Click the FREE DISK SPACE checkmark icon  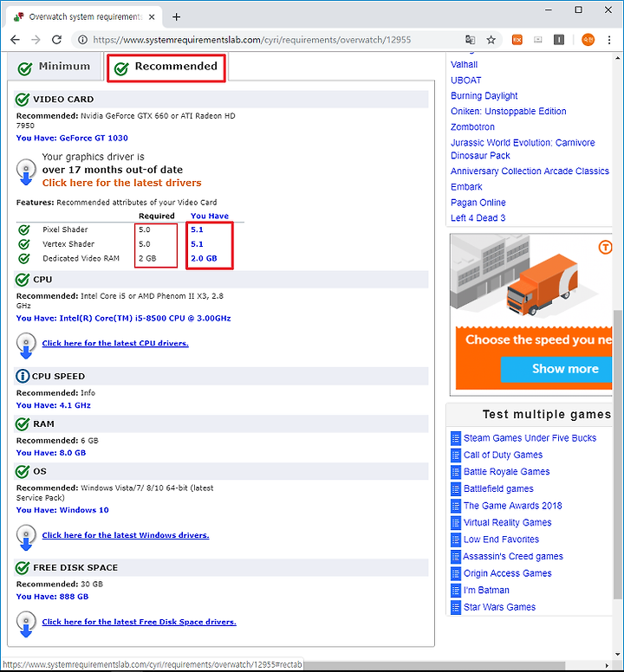click(x=23, y=567)
